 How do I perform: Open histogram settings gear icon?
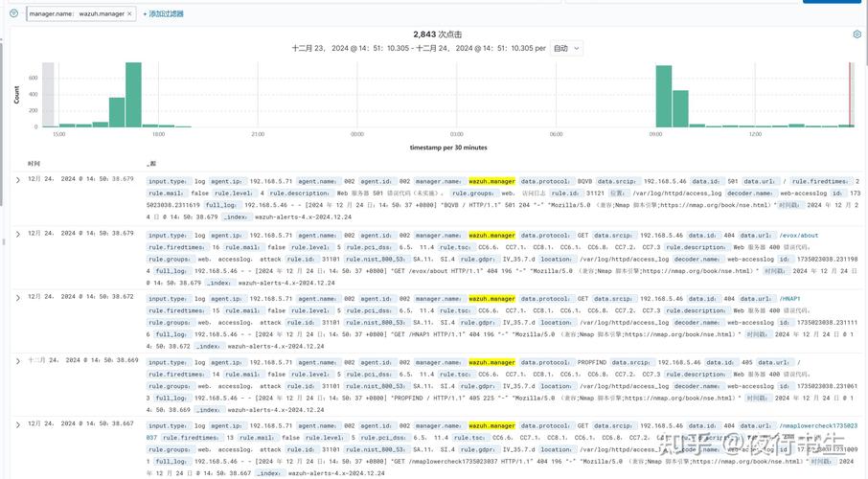coord(857,34)
